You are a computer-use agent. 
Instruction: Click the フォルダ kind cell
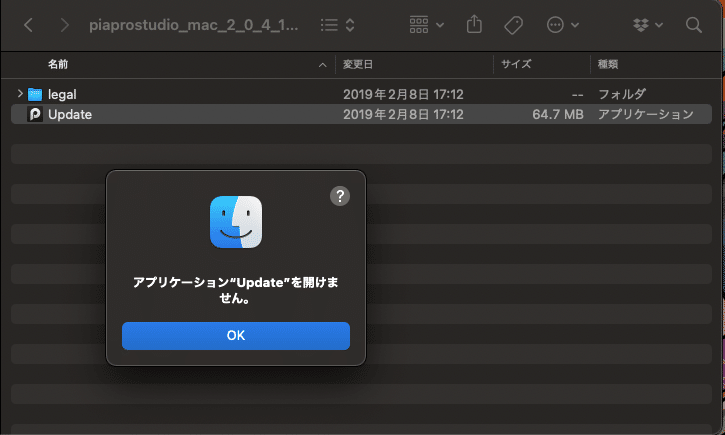622,94
